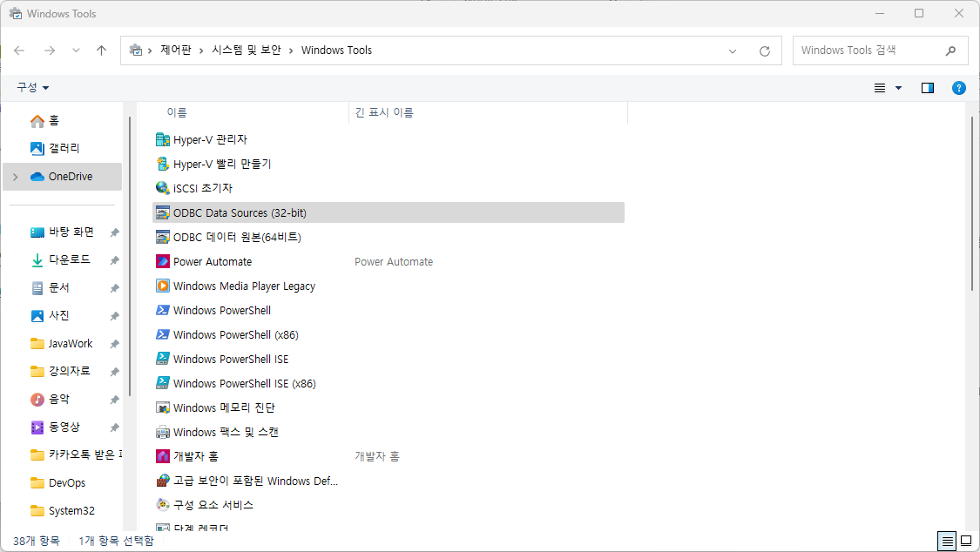
Task: Go up one folder level
Action: click(101, 50)
